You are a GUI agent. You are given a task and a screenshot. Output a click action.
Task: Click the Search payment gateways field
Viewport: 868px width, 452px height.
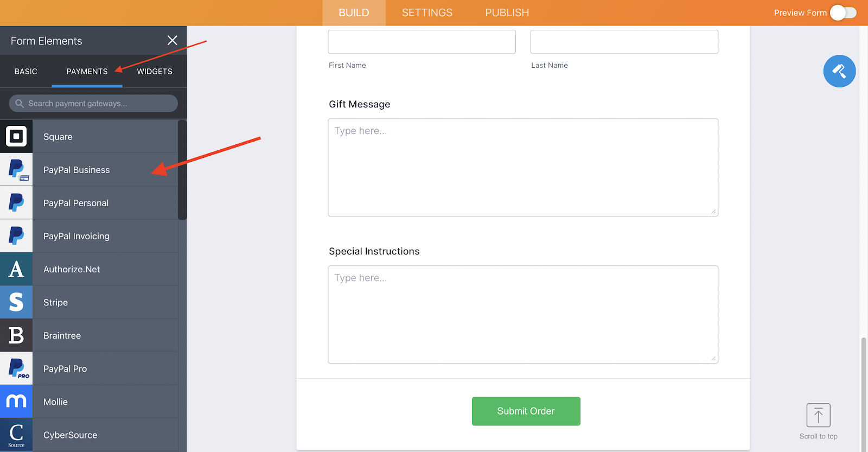click(x=93, y=103)
